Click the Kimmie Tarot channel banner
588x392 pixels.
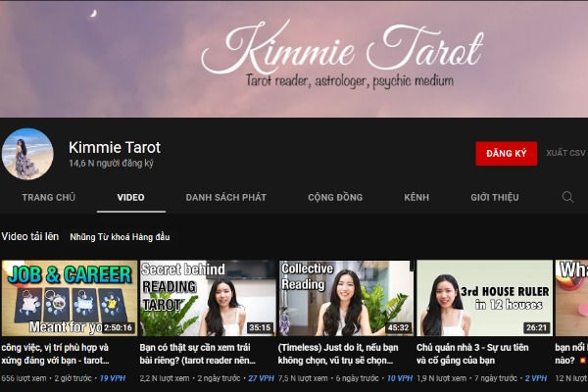point(294,59)
